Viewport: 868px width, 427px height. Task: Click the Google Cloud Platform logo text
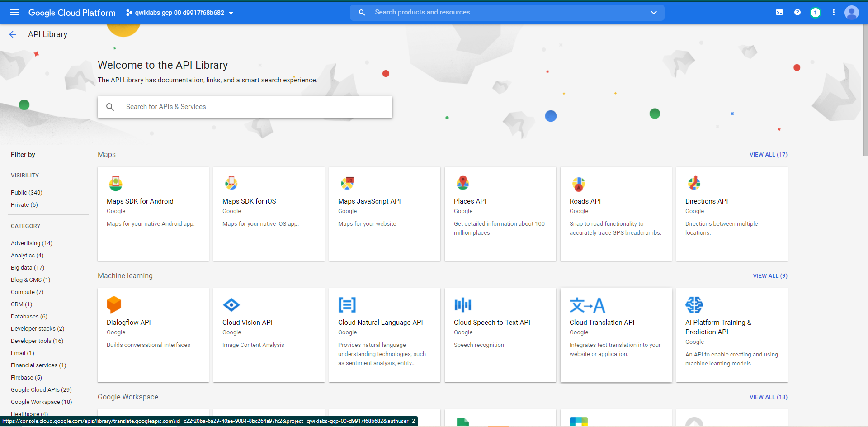pos(72,13)
